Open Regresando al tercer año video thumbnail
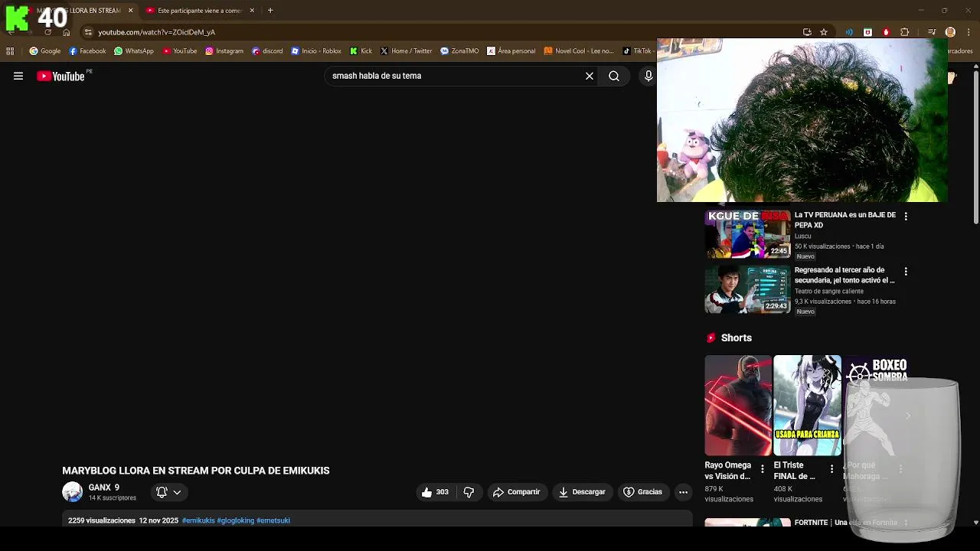This screenshot has height=551, width=980. pos(747,290)
